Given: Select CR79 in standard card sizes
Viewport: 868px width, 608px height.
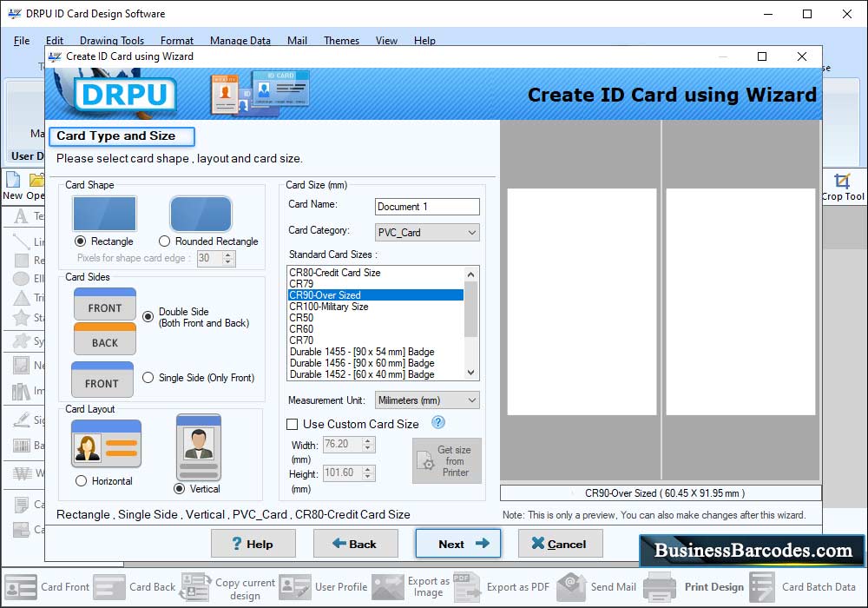Looking at the screenshot, I should (x=375, y=283).
